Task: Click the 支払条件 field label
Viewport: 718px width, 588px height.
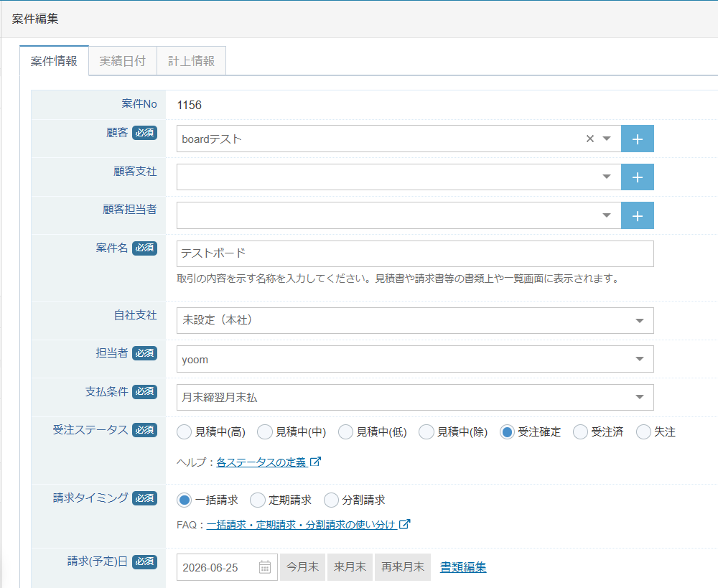Action: 107,391
